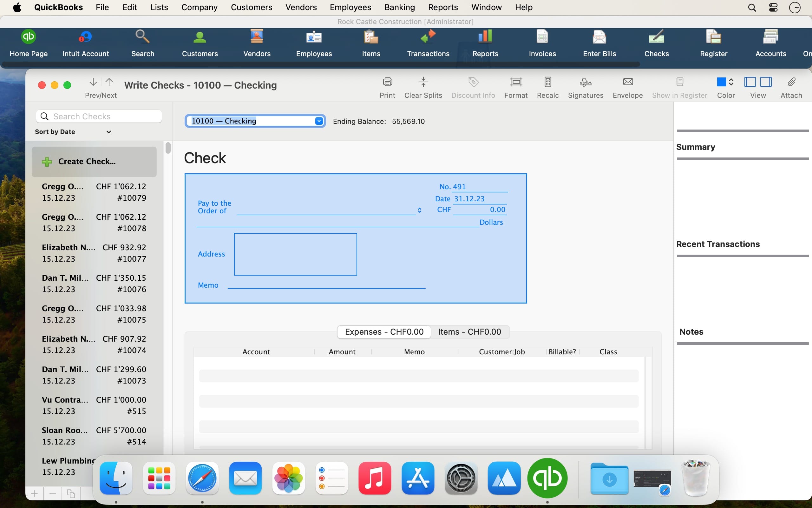Open the Company menu
The width and height of the screenshot is (812, 508).
point(199,7)
